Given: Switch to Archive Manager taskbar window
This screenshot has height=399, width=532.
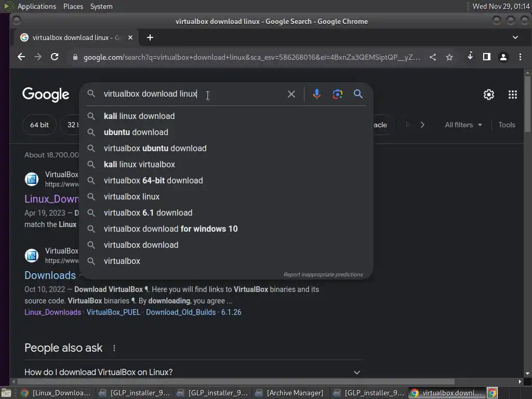Looking at the screenshot, I should (x=289, y=393).
